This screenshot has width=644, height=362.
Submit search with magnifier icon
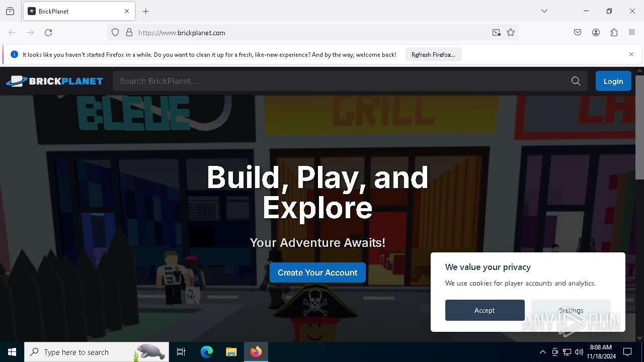[x=576, y=81]
